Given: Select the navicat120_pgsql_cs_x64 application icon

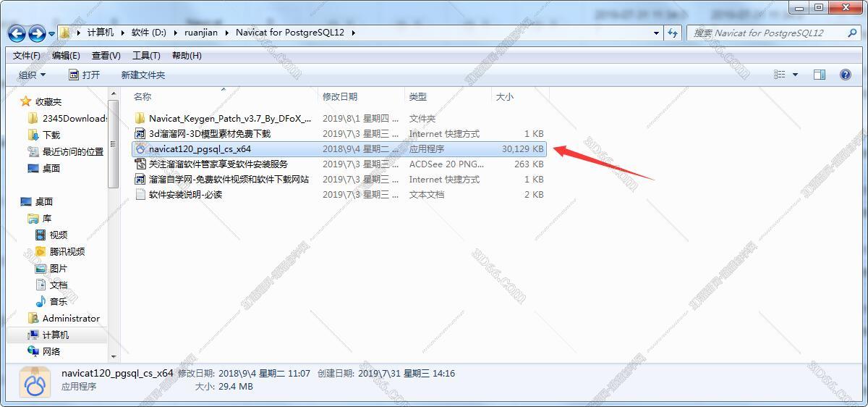Looking at the screenshot, I should 140,148.
